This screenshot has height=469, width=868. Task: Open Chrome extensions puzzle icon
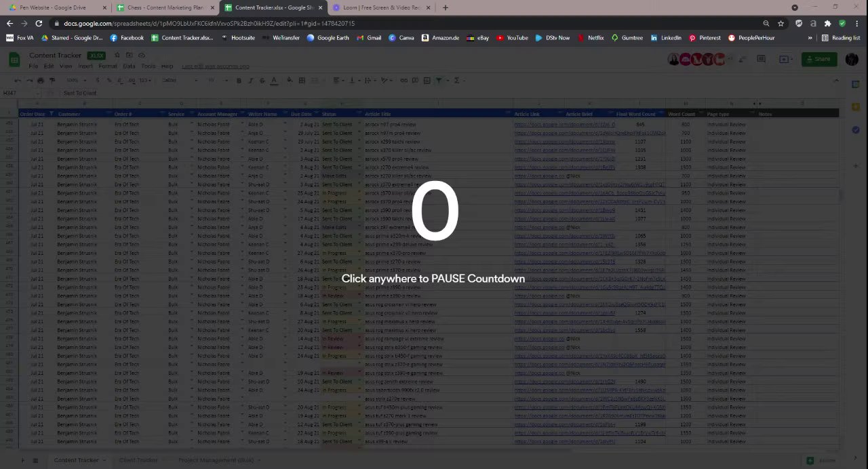[827, 23]
